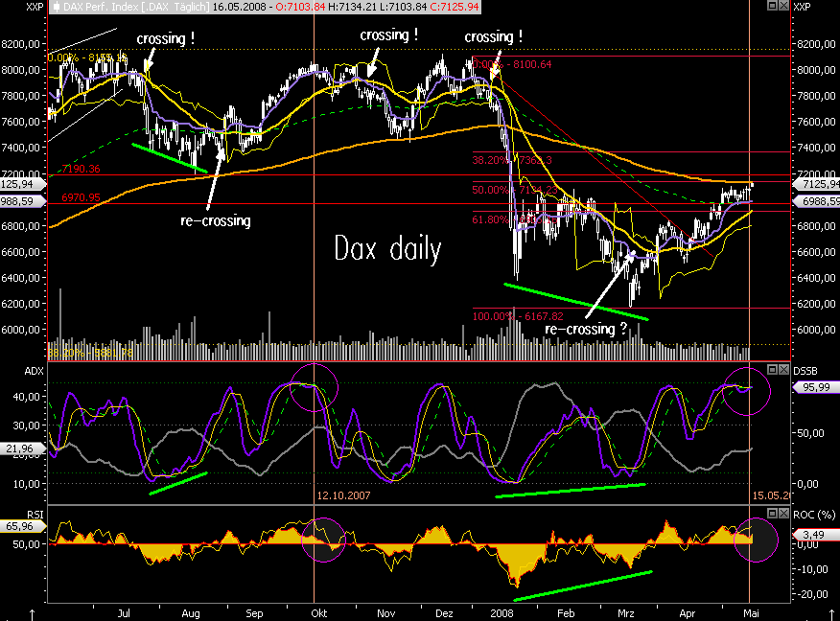Close the main DAX price pane
The width and height of the screenshot is (840, 621).
pos(783,6)
